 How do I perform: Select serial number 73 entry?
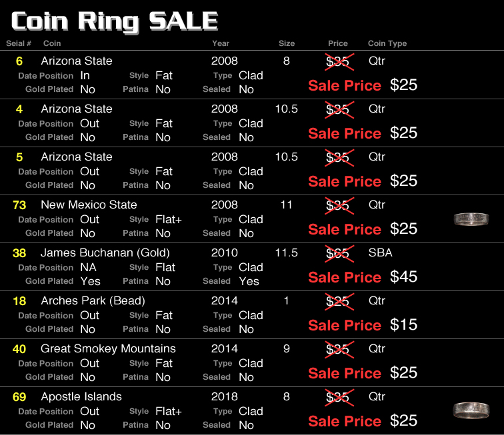19,205
